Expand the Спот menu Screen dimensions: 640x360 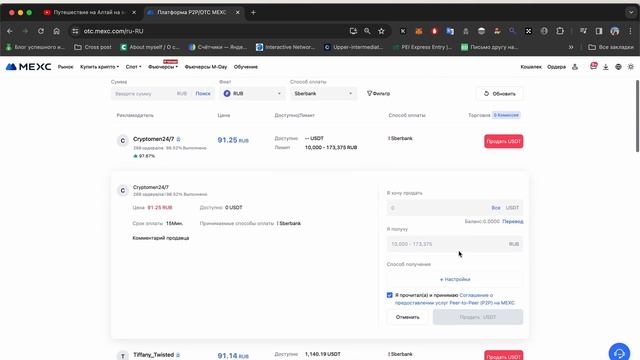[133, 67]
